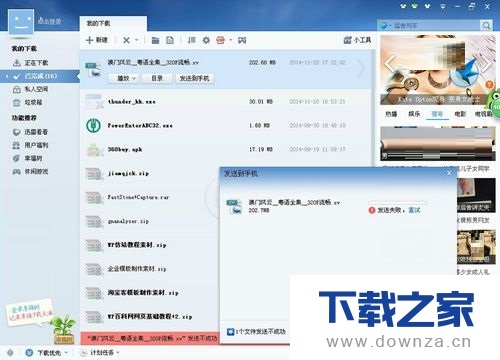Screen dimensions: 500x360
Task: Select the PowerEnterABC32.exe file row
Action: [x=226, y=125]
